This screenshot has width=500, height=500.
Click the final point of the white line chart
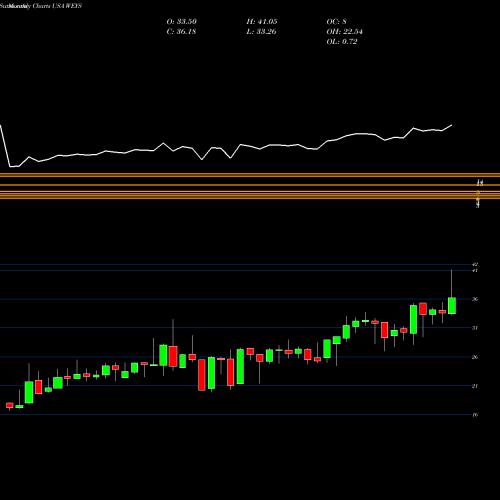tap(452, 125)
